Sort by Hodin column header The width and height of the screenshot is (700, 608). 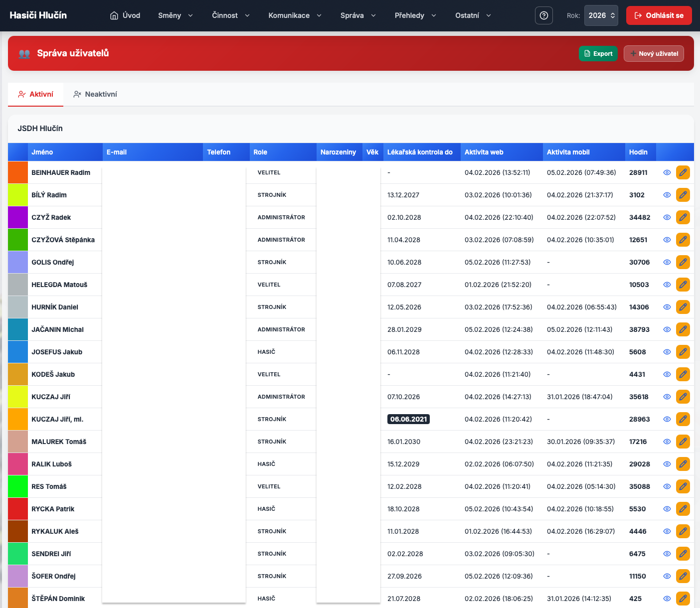click(638, 152)
